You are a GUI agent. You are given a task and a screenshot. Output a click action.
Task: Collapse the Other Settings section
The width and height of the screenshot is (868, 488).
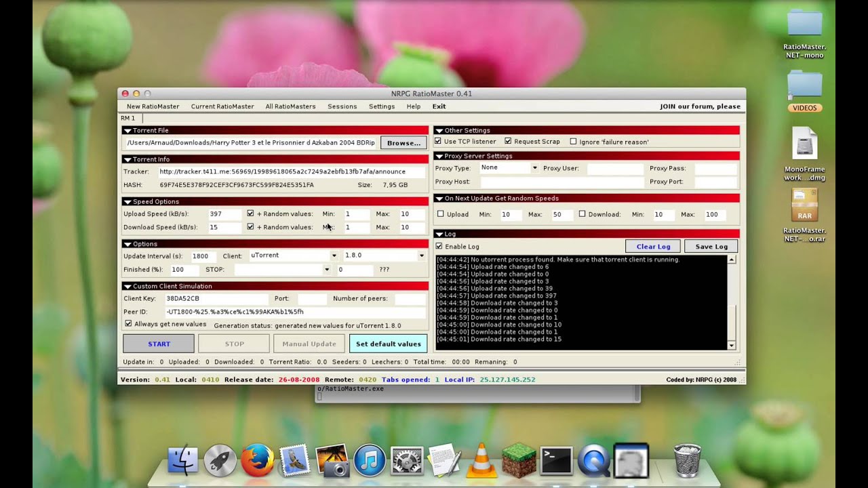[x=439, y=130]
